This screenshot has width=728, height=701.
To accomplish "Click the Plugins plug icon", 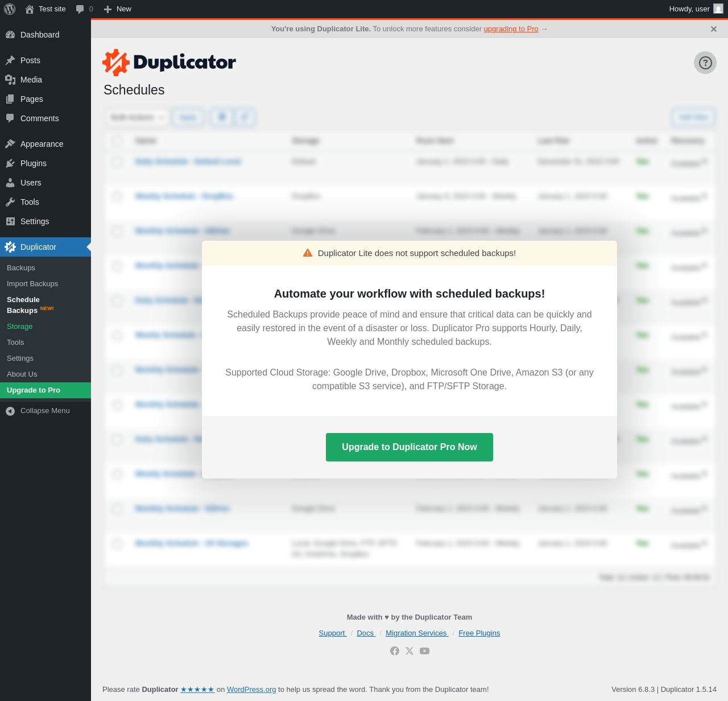I will 10,163.
